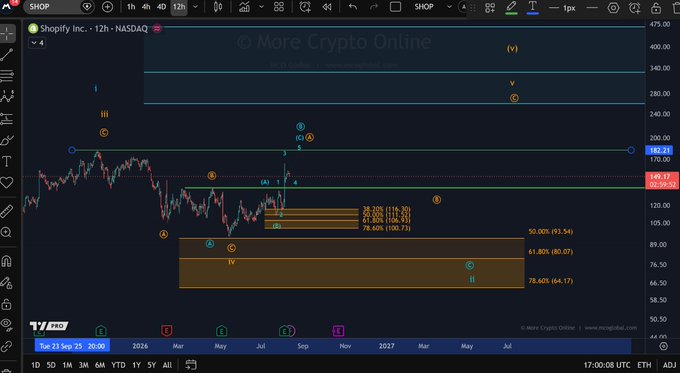
Task: Open the Fibonacci/Gann tools group
Action: point(7,75)
